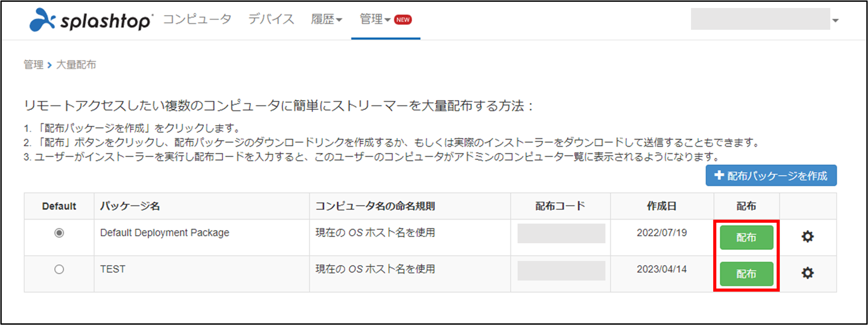This screenshot has height=325, width=868.
Task: Expand the 管理 dropdown menu
Action: pos(375,20)
